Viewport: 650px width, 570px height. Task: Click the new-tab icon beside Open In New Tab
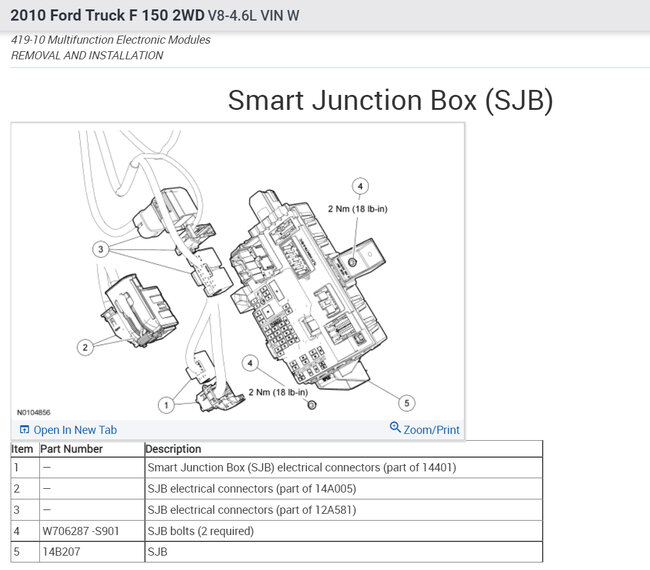coord(24,429)
